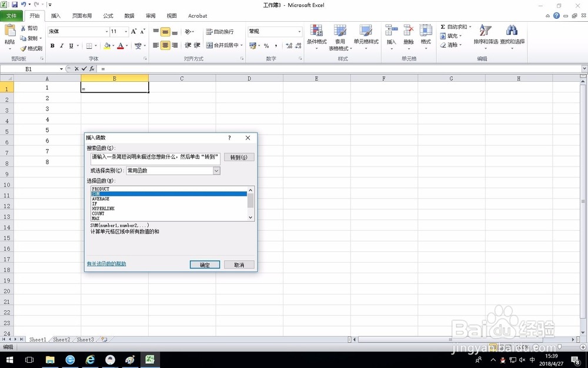Apply the fill color bucket
588x368 pixels.
[x=107, y=46]
